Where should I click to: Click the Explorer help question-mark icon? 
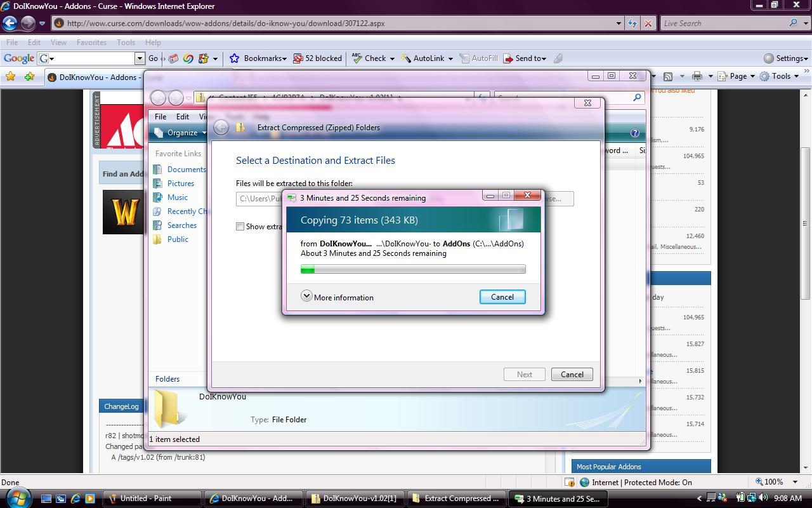(x=634, y=133)
